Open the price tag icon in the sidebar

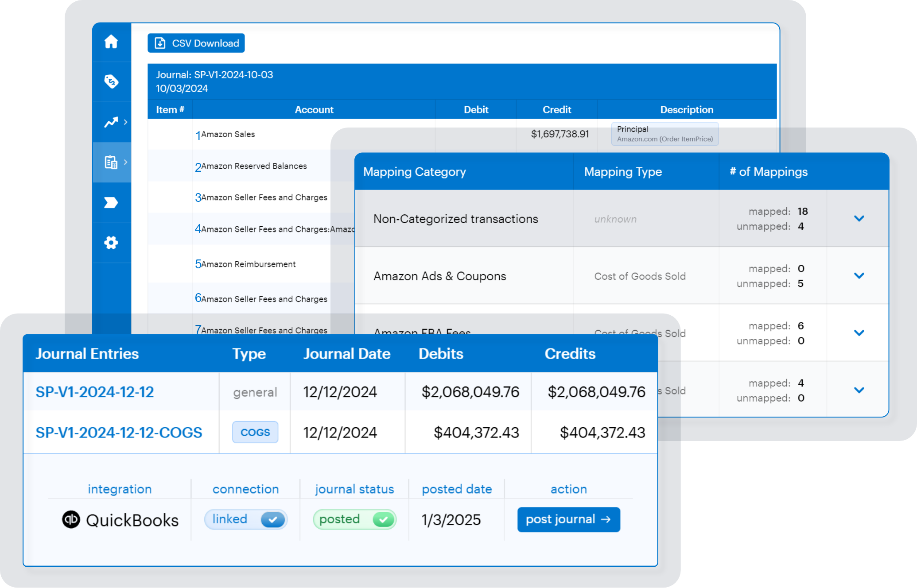[x=111, y=81]
